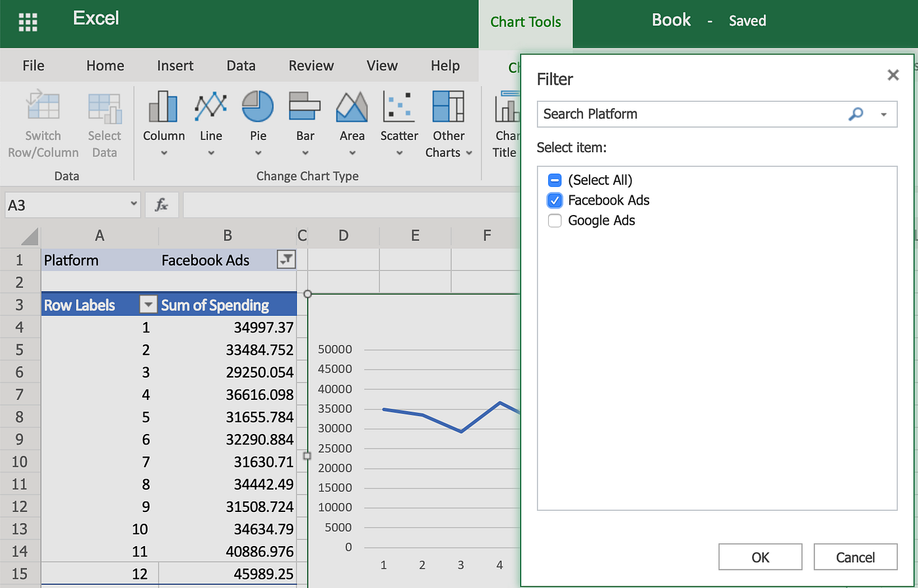Click cell with value 36616.098

228,395
